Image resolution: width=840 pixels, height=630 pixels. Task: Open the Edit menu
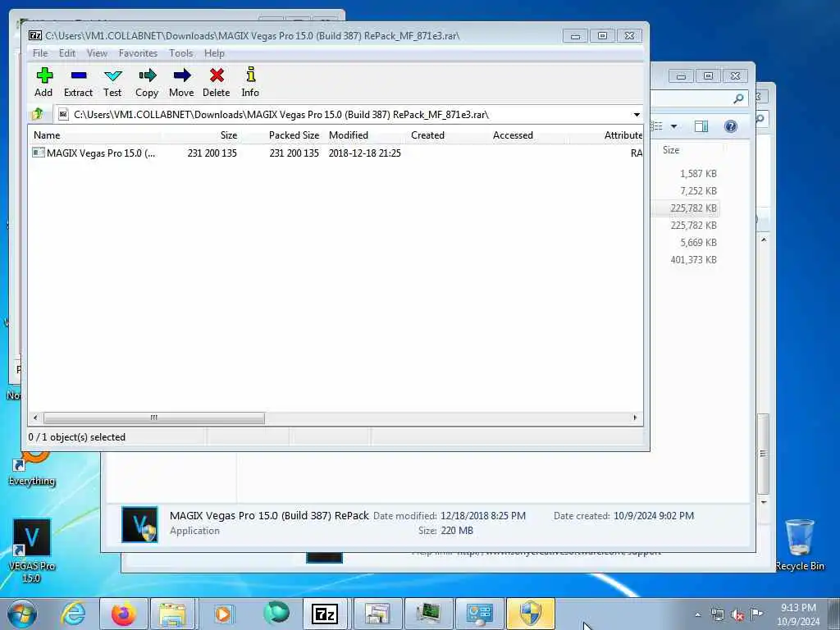tap(67, 53)
